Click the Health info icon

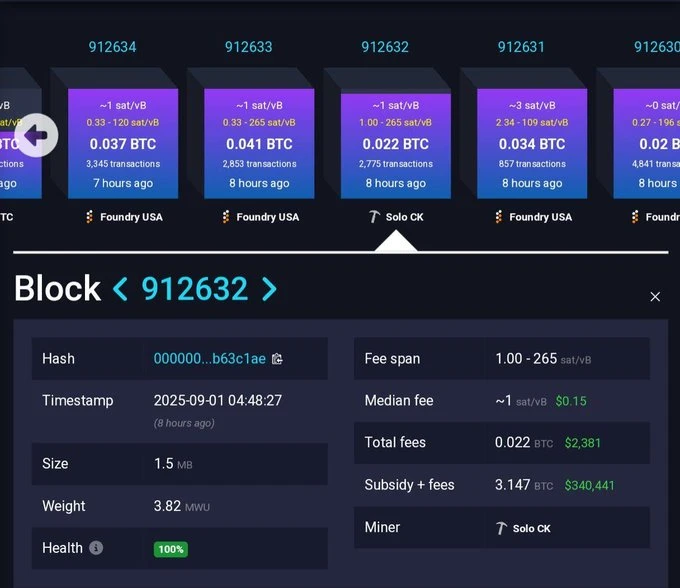[x=96, y=548]
